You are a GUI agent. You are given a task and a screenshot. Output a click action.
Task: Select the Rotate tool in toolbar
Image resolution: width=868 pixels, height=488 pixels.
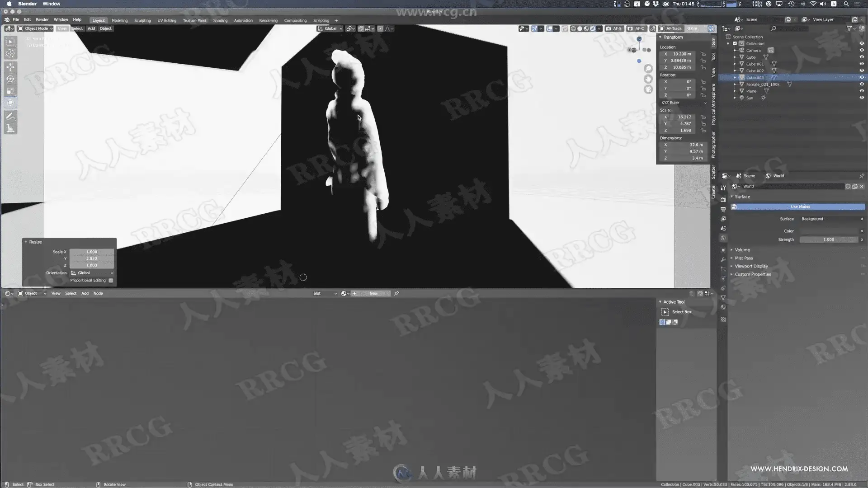(x=10, y=79)
